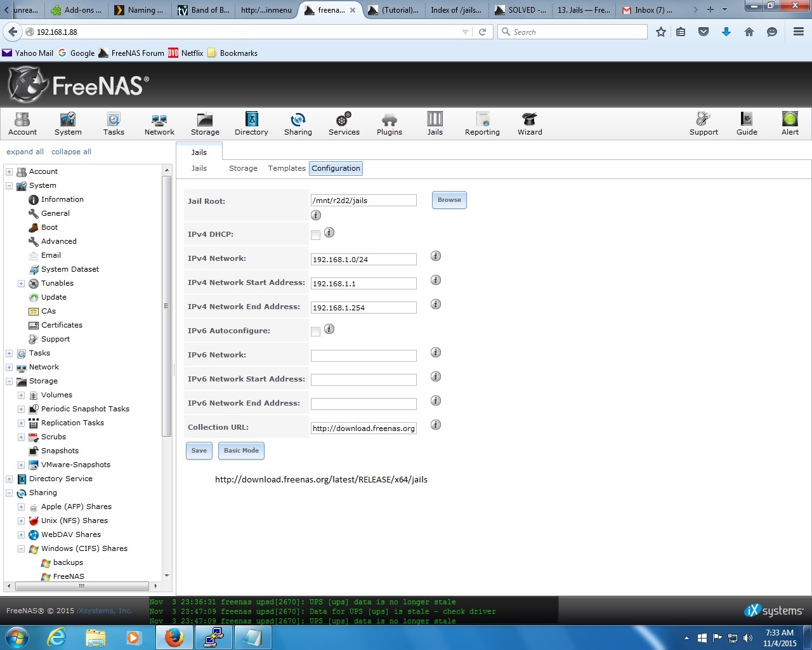Expand the Tasks tree node
Screen dimensions: 812x650
pos(9,353)
